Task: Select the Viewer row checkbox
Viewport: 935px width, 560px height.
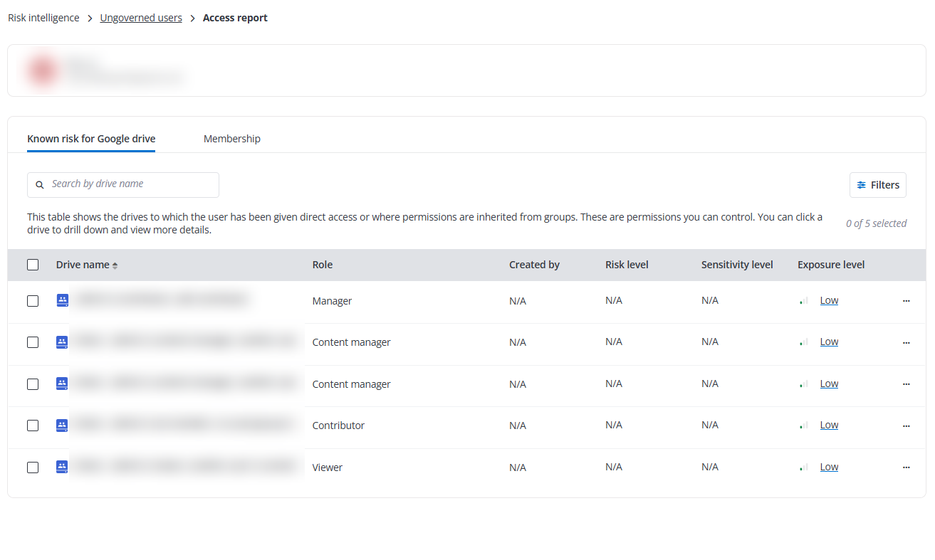Action: point(33,467)
